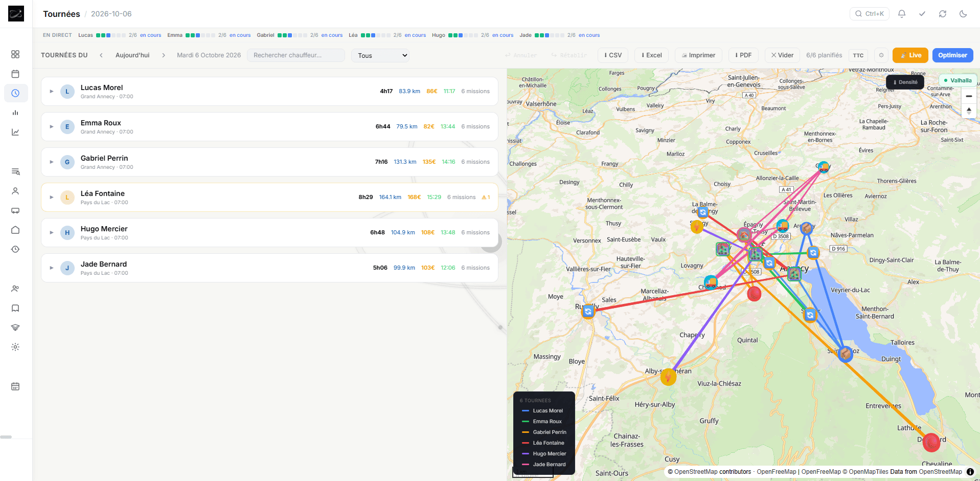Toggle the Densité map overlay
Screen dimensions: 980x481
(x=905, y=82)
